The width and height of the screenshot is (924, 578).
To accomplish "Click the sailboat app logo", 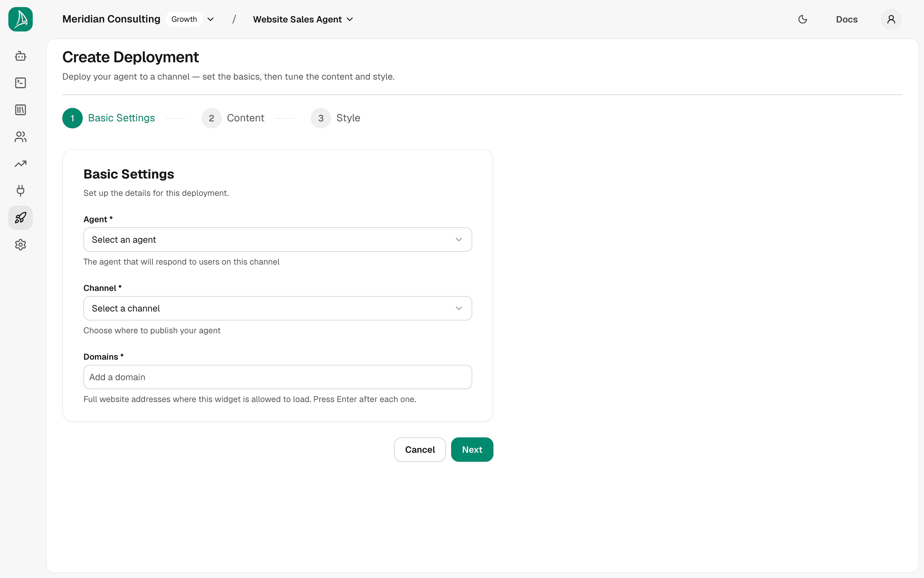I will point(21,19).
